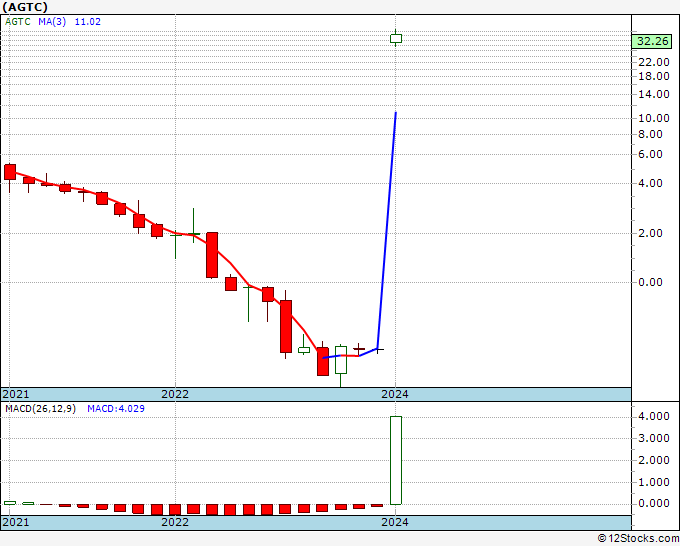Click the 2.000 MACD axis label
The width and height of the screenshot is (680, 546).
coord(654,461)
